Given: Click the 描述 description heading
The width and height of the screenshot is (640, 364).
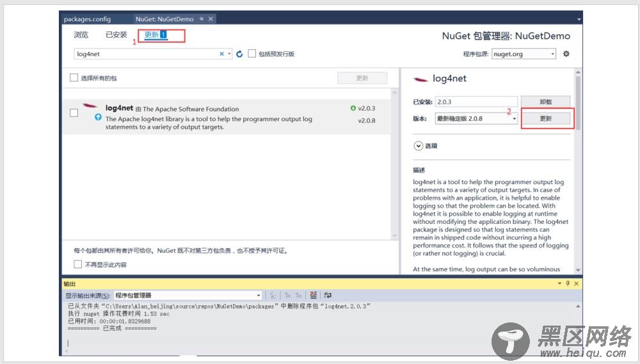Looking at the screenshot, I should (x=419, y=170).
